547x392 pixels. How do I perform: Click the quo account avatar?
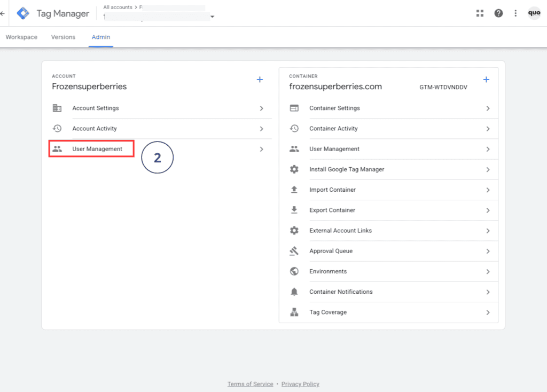[534, 13]
